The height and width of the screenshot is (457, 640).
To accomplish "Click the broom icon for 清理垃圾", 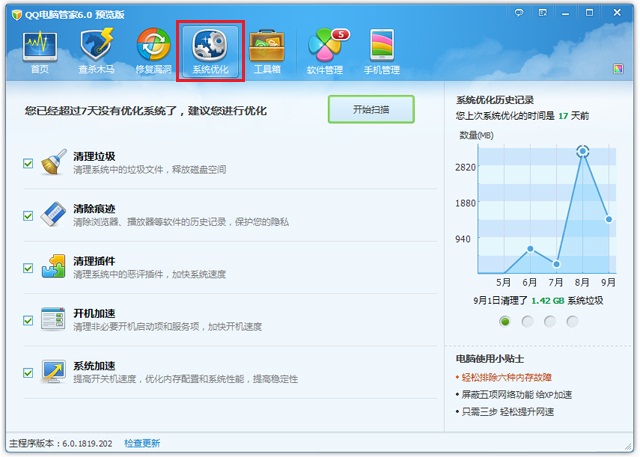I will (53, 162).
